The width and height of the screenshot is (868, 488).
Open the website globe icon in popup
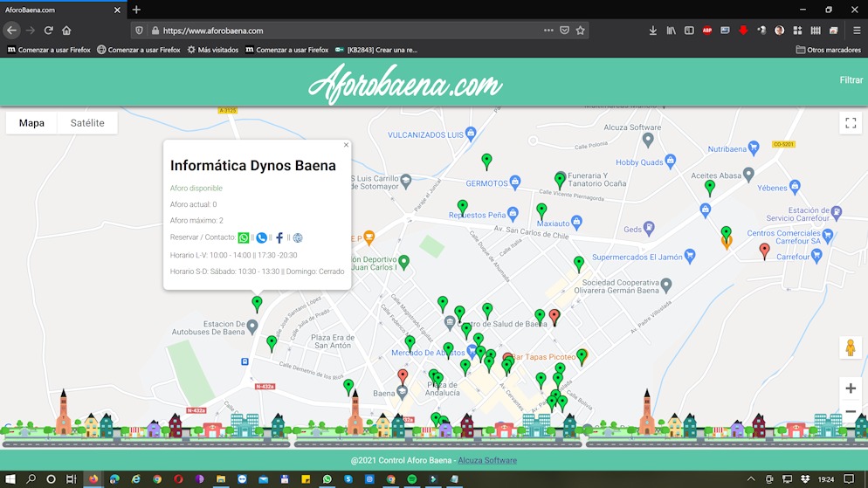(298, 238)
